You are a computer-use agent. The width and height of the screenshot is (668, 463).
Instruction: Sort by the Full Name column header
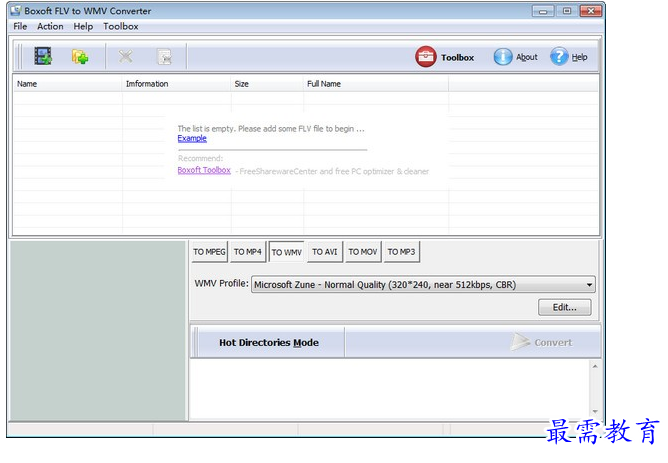(376, 84)
